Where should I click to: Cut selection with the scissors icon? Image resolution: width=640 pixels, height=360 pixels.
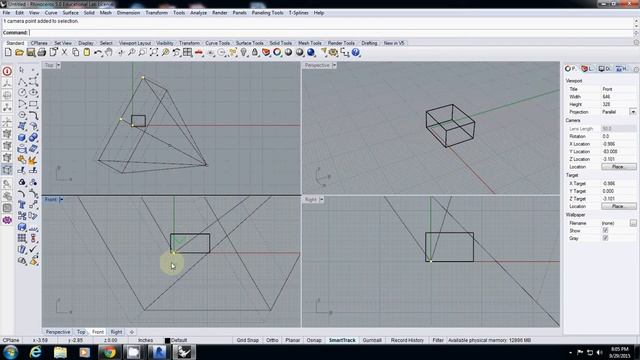tap(64, 52)
